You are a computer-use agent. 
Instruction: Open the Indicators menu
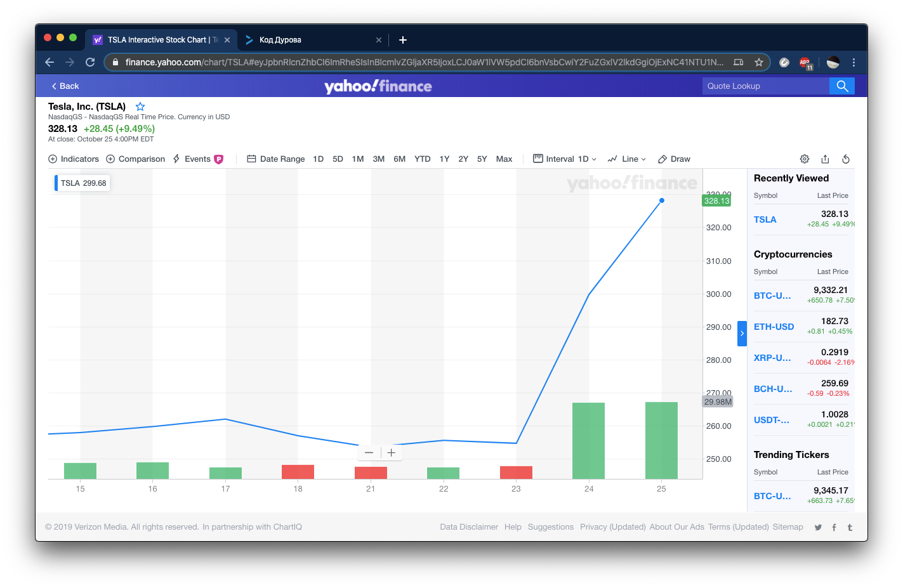(x=74, y=159)
